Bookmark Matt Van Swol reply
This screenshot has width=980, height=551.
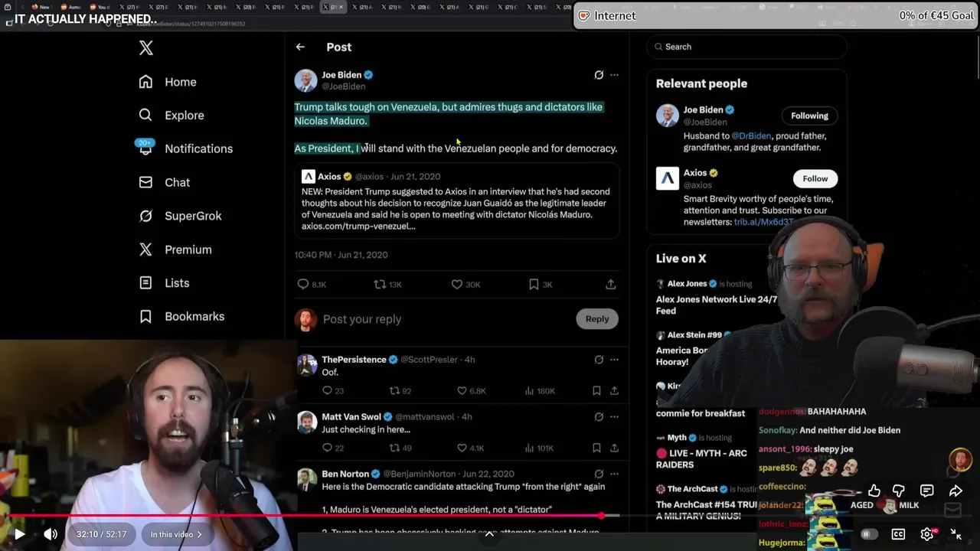(596, 448)
